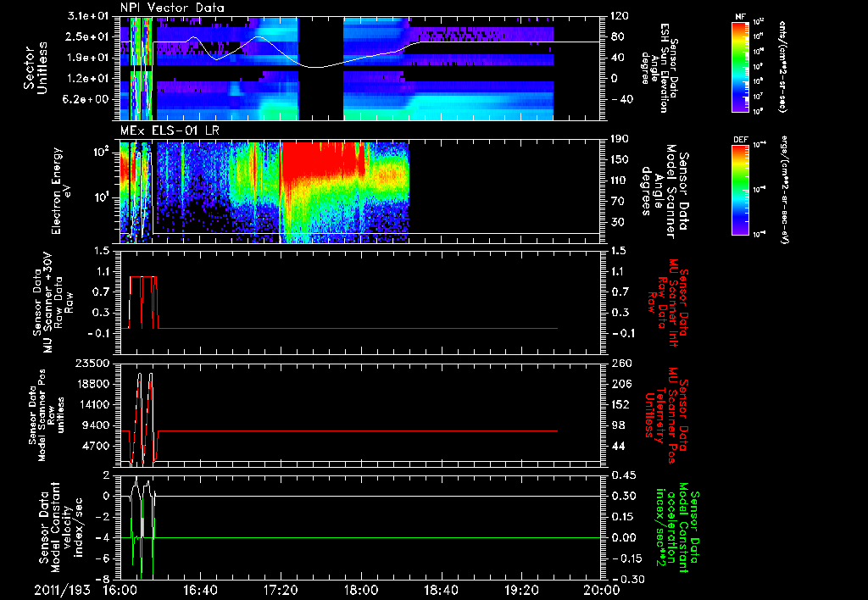Click the 10^2 electron energy tick label

coord(100,151)
